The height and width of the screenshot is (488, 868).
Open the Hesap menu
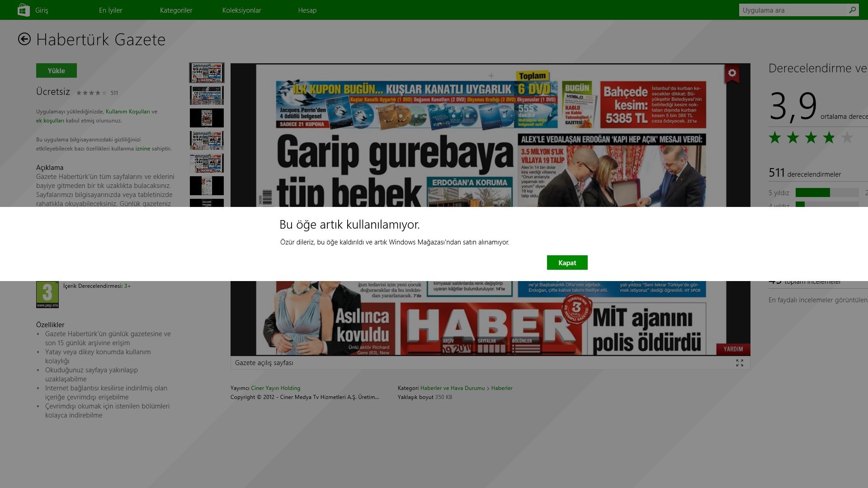pos(307,10)
